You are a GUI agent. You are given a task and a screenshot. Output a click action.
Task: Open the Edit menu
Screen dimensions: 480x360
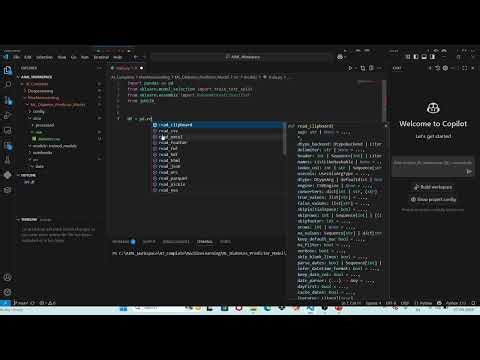(28, 57)
